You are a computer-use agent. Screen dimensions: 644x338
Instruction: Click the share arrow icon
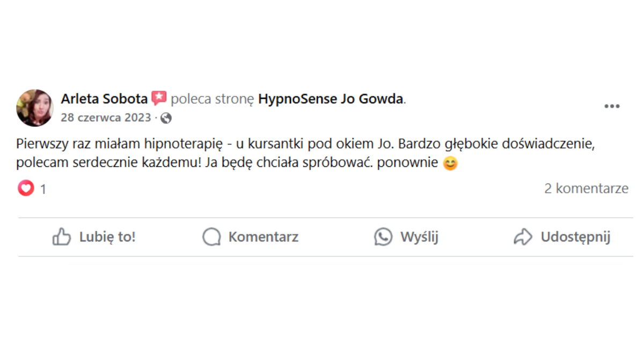tap(523, 237)
